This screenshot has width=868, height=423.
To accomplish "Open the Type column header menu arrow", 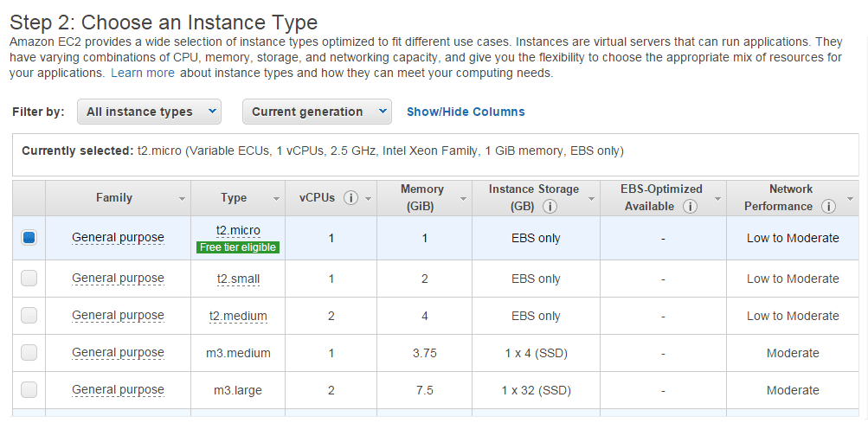I will pos(277,199).
